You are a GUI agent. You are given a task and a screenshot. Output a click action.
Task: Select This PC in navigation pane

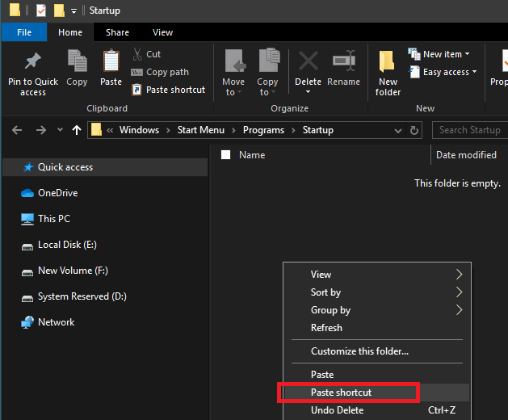tap(54, 219)
